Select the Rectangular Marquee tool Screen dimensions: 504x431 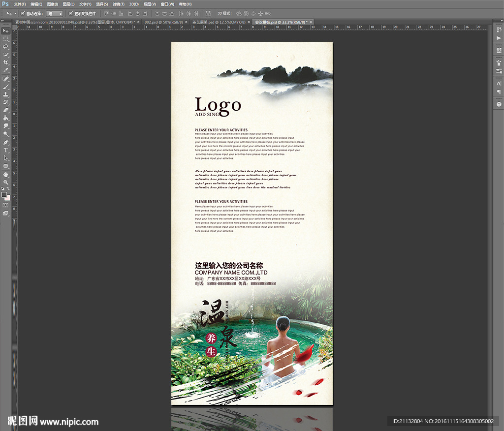coord(6,39)
